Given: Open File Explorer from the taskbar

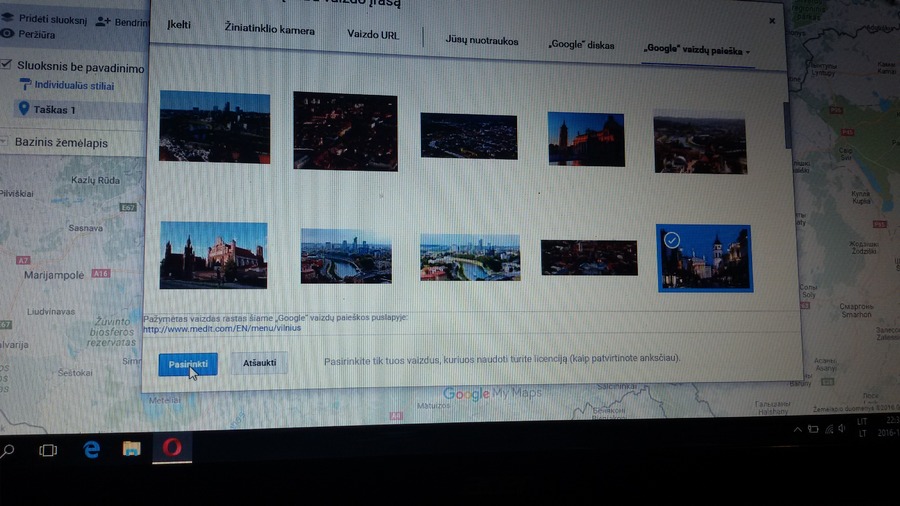Looking at the screenshot, I should (x=131, y=449).
